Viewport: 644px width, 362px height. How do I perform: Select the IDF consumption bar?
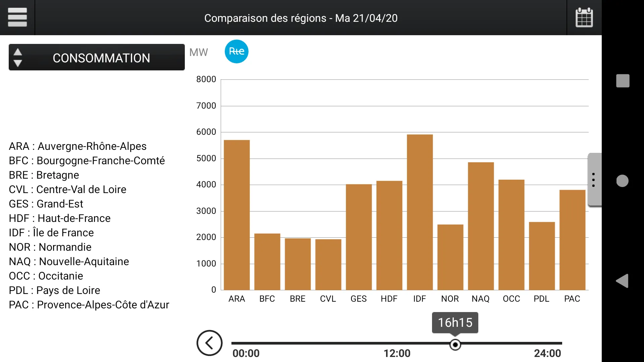pos(420,212)
